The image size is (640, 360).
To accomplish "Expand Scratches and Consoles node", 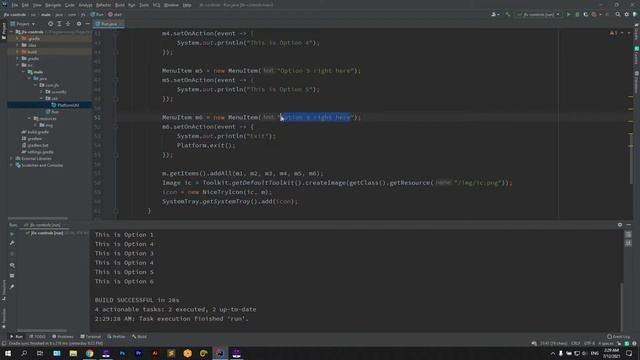I will [11, 165].
